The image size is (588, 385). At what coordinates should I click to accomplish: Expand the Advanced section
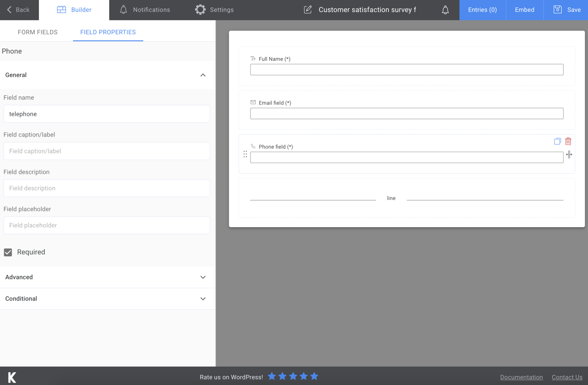point(203,277)
